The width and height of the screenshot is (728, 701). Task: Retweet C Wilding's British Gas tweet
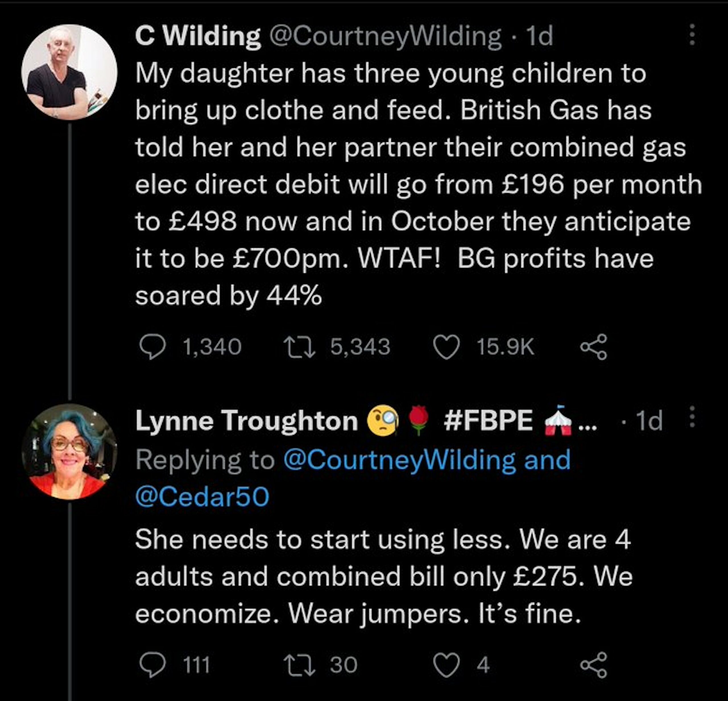pyautogui.click(x=299, y=347)
